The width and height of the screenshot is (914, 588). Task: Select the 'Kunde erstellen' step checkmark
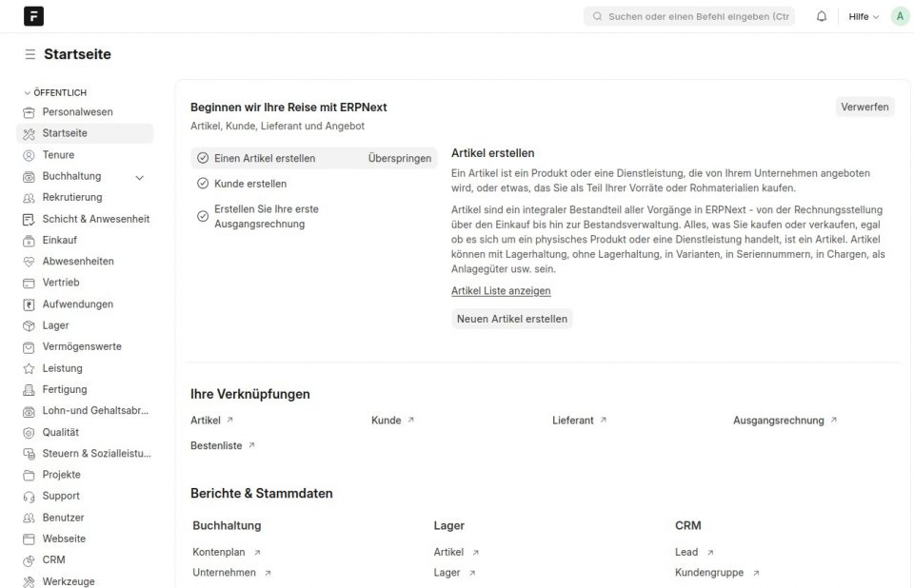(203, 184)
